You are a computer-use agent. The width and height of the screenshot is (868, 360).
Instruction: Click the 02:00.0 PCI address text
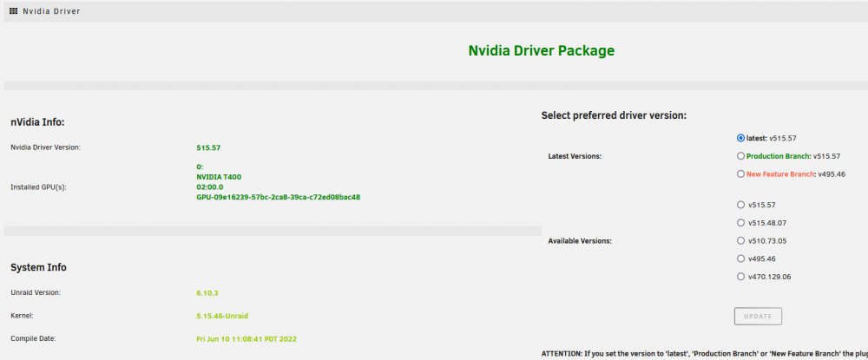coord(210,187)
